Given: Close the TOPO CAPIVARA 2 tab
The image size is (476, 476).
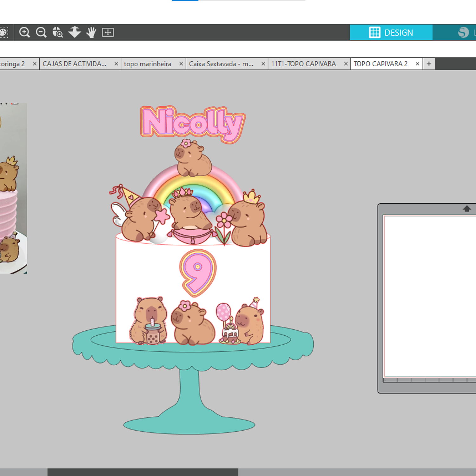Looking at the screenshot, I should [x=418, y=64].
